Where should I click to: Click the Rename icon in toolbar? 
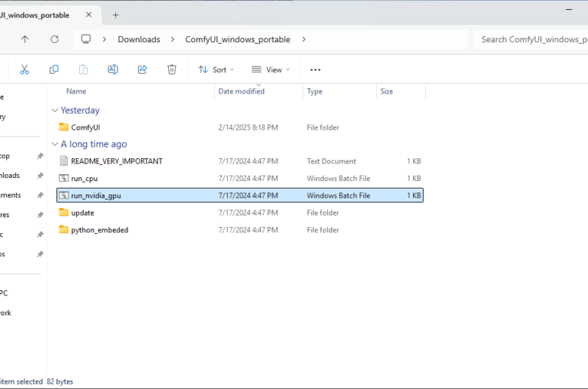(113, 69)
